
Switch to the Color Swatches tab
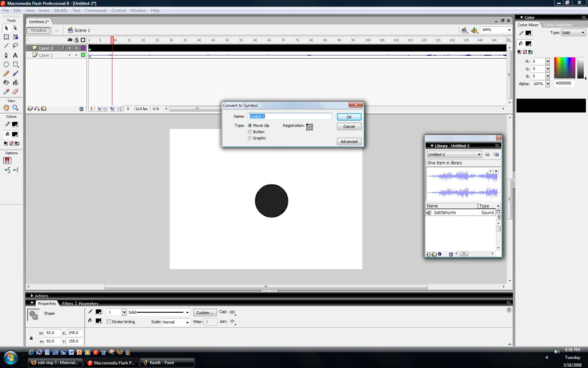(x=557, y=25)
